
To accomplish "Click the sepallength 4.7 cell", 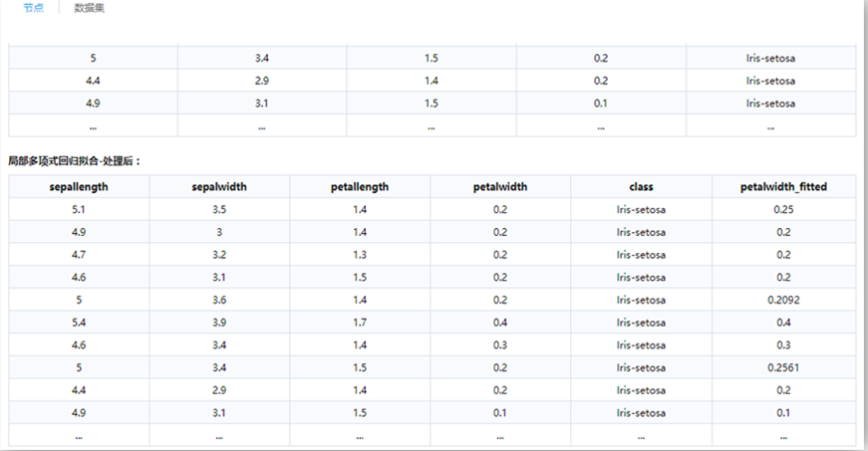I will (x=80, y=255).
